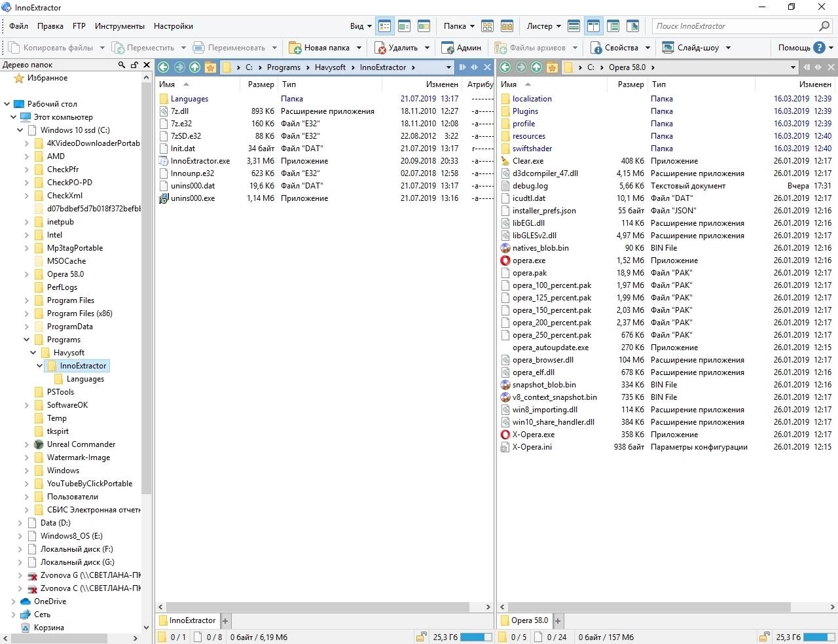Open favorites star in the left pane toolbar
This screenshot has width=838, height=644.
[x=210, y=67]
